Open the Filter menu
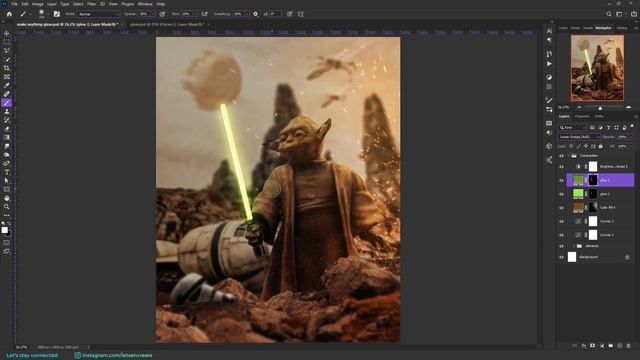Viewport: 640px width, 360px height. [x=91, y=4]
